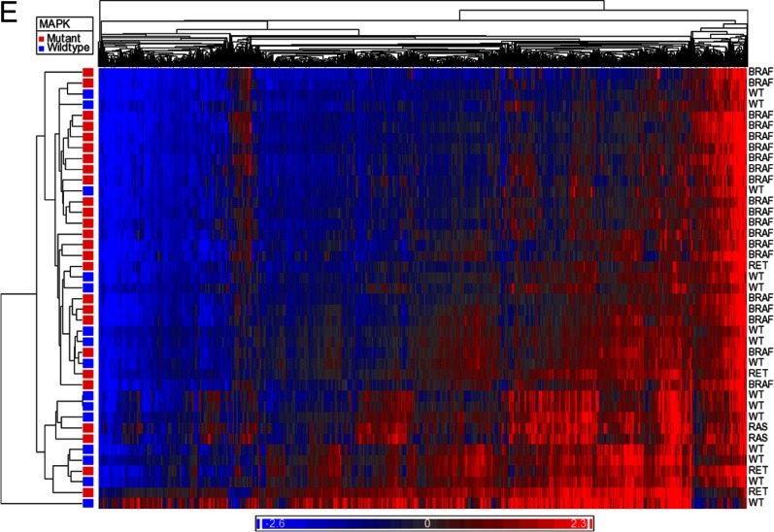Click the MAPK legend title

[x=52, y=23]
